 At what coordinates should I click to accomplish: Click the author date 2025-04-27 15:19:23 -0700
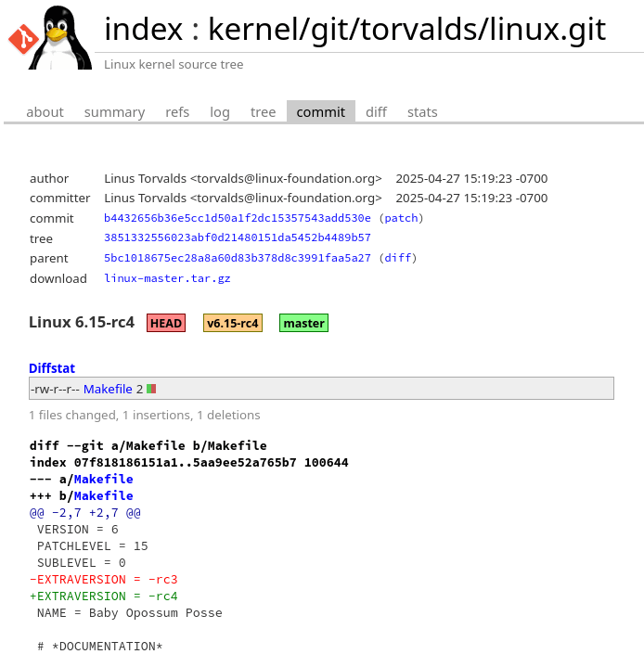pos(471,178)
